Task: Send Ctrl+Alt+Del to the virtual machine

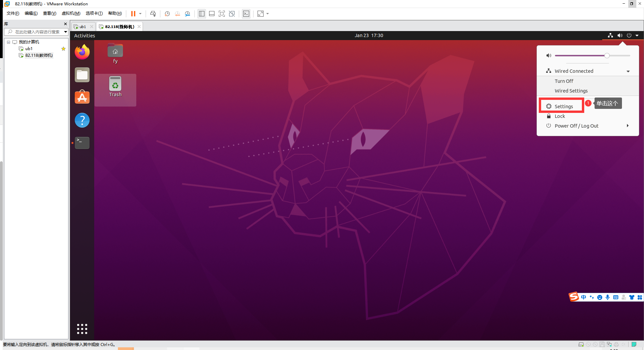Action: (x=153, y=14)
